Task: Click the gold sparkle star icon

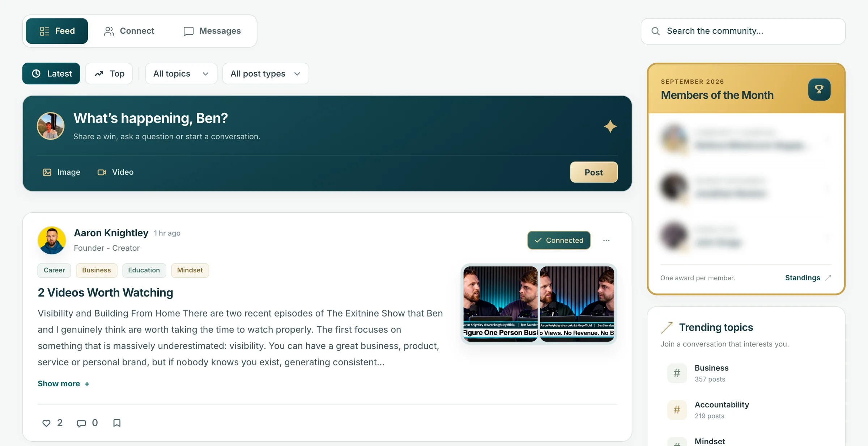Action: click(x=610, y=126)
